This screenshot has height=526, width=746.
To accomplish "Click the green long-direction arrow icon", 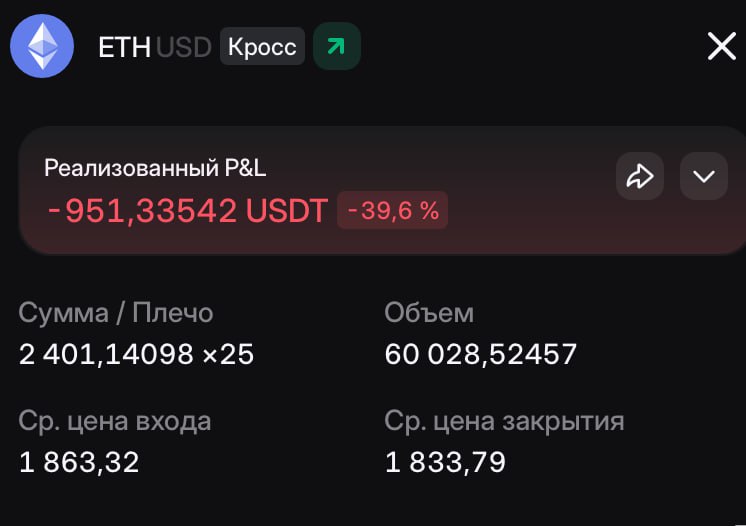I will coord(336,46).
